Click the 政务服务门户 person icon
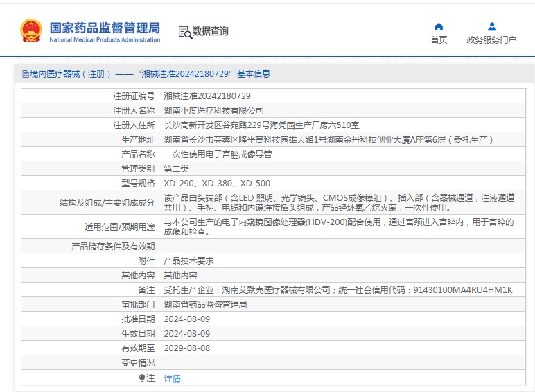535x392 pixels. pyautogui.click(x=491, y=26)
